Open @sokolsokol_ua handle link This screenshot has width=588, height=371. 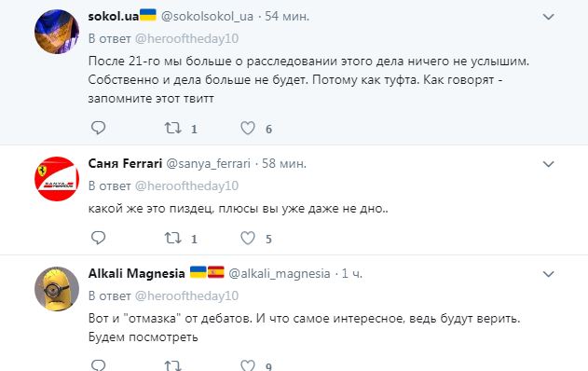(x=207, y=17)
